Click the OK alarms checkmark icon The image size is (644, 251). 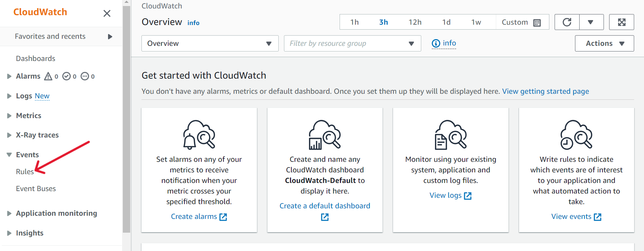[67, 76]
